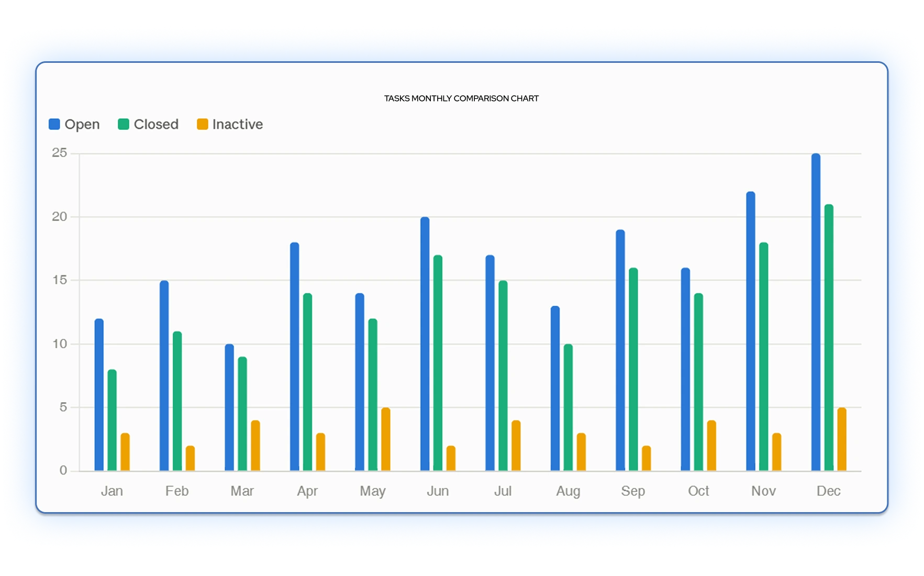924x576 pixels.
Task: Select the blue Open bar for Dec
Action: point(816,312)
